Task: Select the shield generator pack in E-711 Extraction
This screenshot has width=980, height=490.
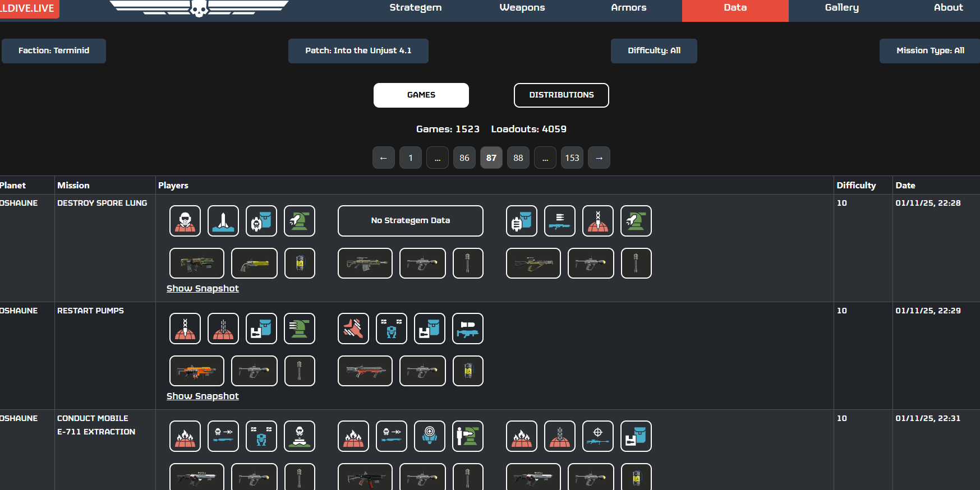Action: pos(430,436)
